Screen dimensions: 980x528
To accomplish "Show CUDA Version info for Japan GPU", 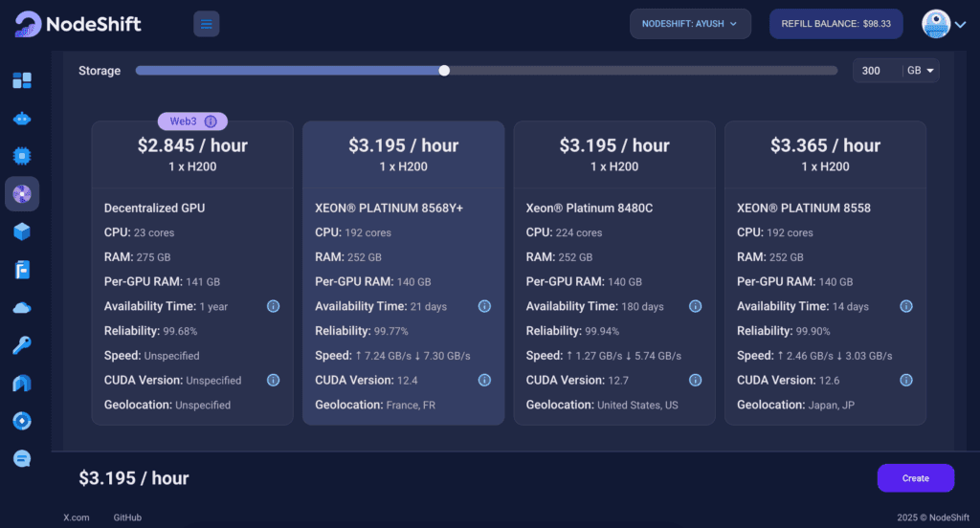I will [905, 380].
